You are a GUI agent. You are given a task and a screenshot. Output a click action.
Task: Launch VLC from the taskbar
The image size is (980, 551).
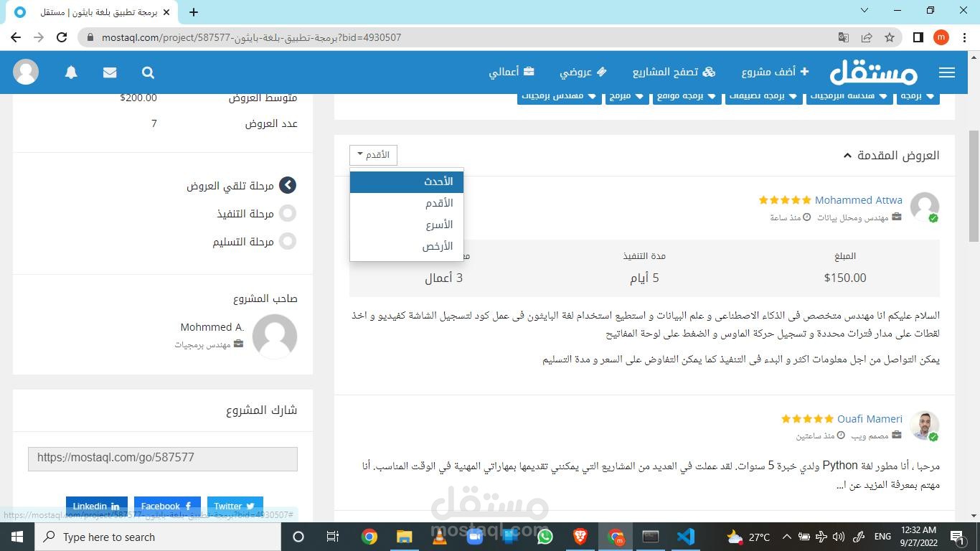[x=439, y=537]
